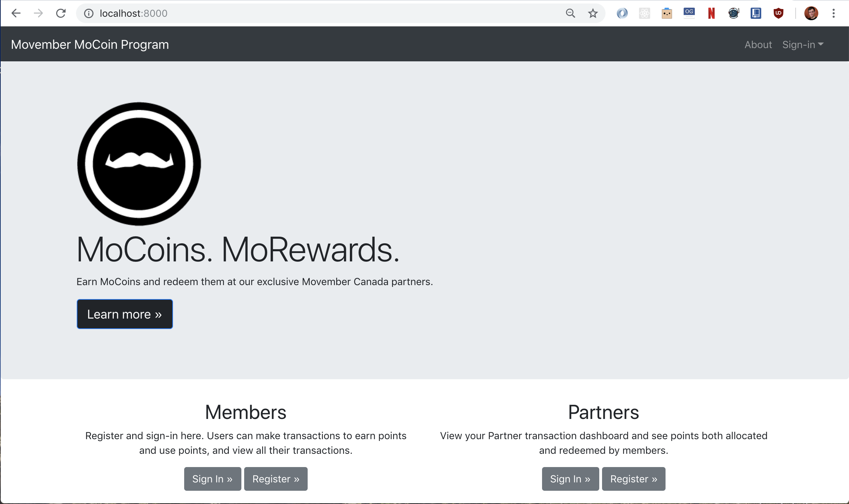Image resolution: width=849 pixels, height=504 pixels.
Task: Click the Netflix extension icon
Action: pos(711,13)
